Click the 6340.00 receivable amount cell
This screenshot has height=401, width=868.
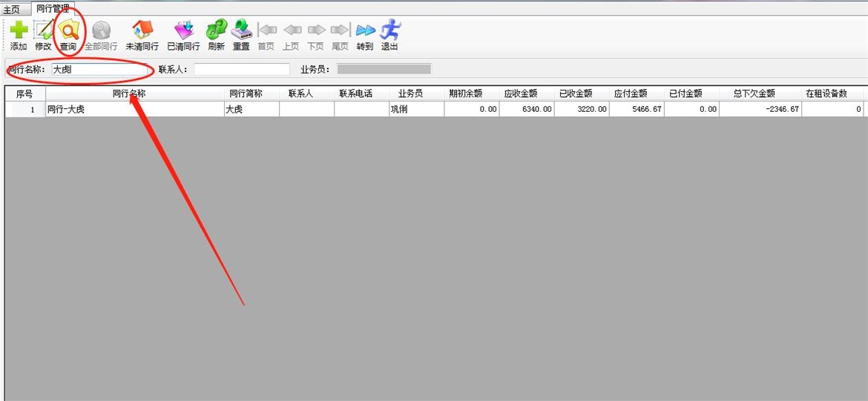[x=527, y=109]
